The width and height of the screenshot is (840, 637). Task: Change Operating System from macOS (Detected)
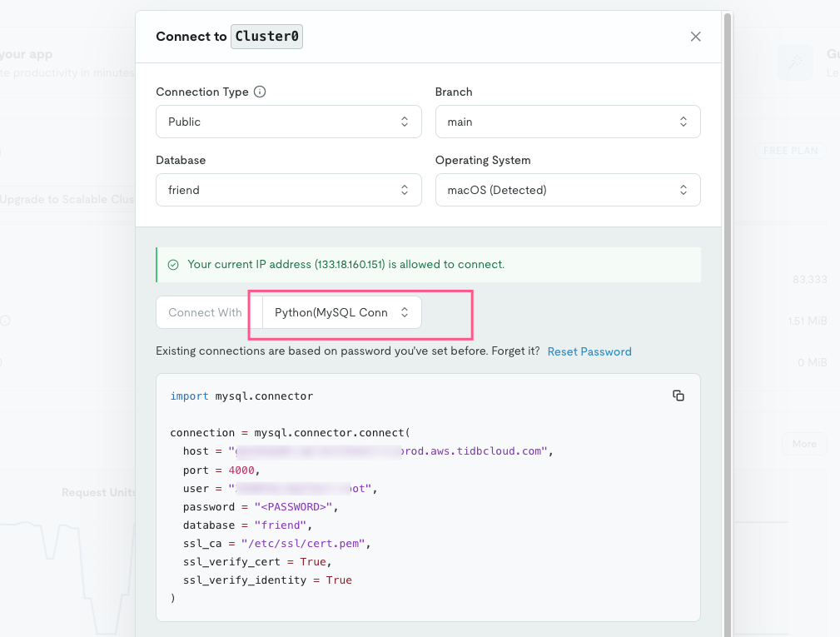point(567,190)
